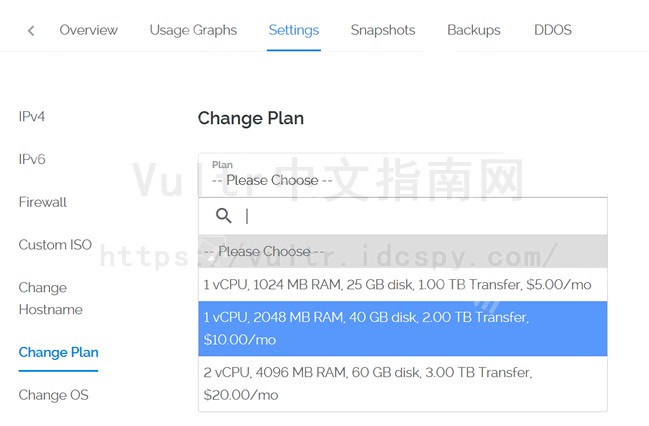Open Change OS sidebar item

click(x=53, y=395)
